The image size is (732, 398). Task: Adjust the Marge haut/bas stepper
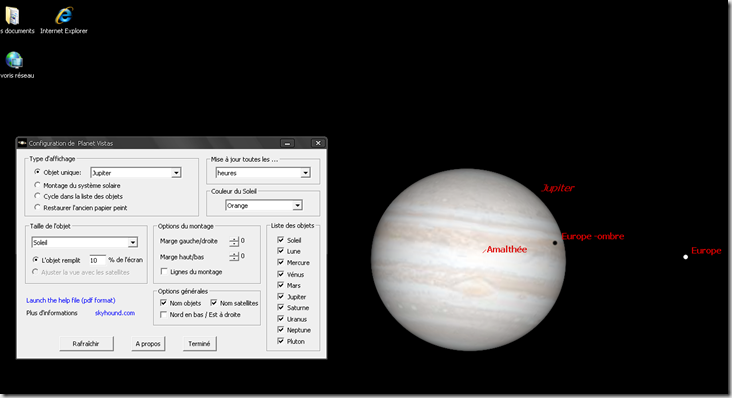[234, 257]
